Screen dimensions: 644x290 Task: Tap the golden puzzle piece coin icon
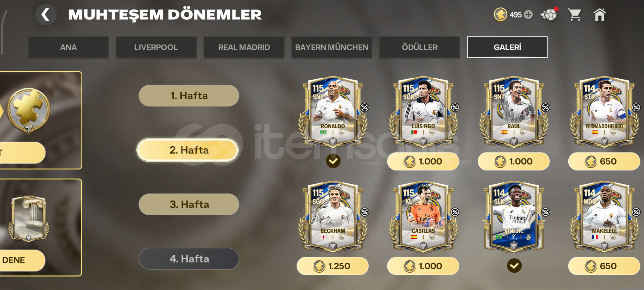pyautogui.click(x=500, y=15)
